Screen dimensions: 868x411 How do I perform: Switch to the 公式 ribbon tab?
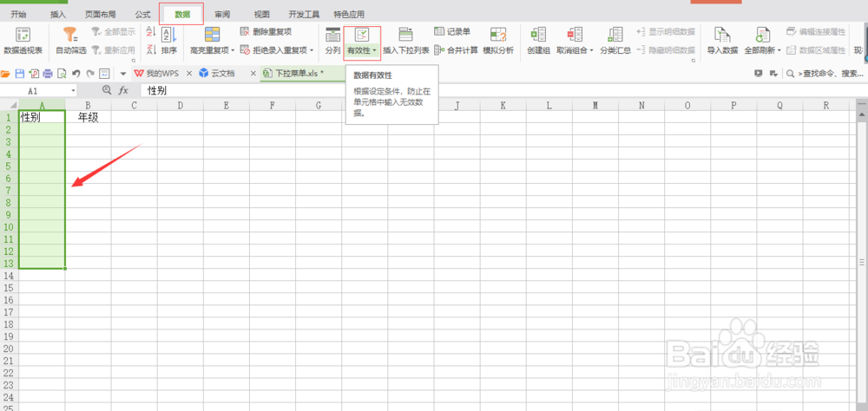click(143, 15)
